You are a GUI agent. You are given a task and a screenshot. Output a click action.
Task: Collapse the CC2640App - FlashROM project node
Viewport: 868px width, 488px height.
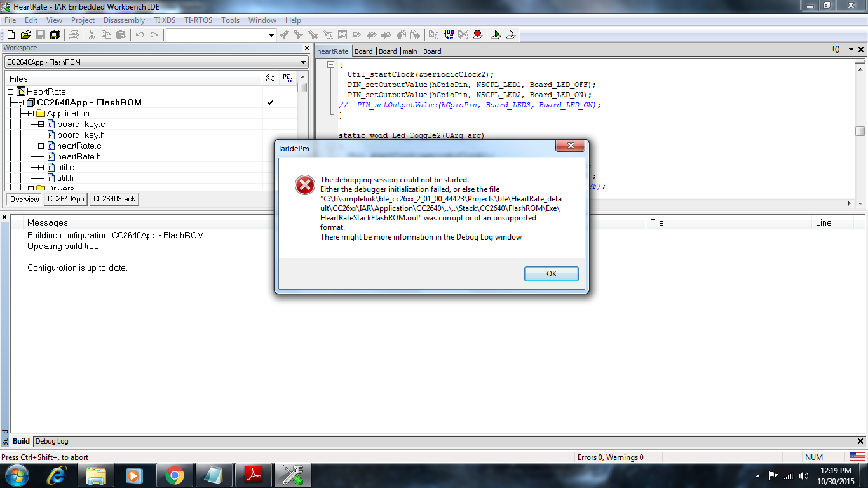tap(20, 102)
